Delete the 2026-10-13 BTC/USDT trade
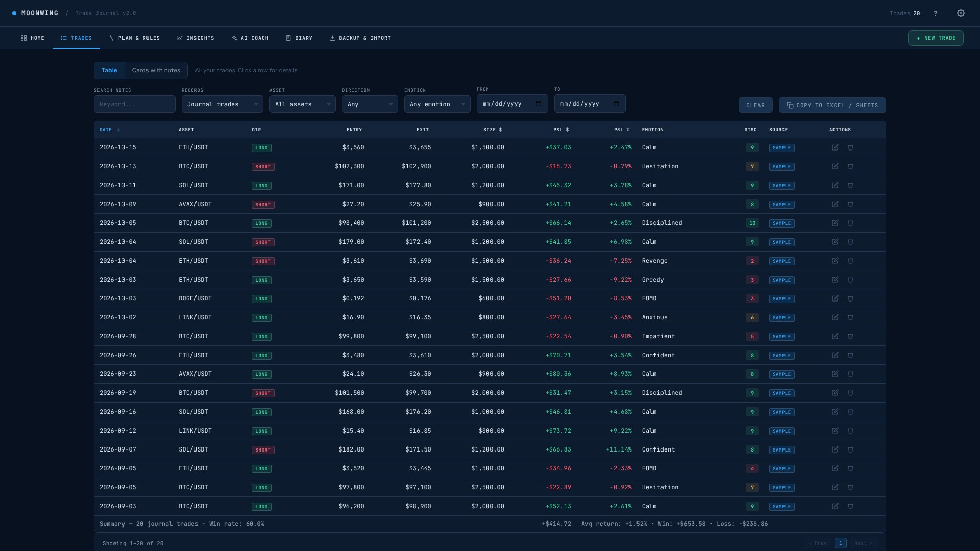Viewport: 980px width, 551px height. click(850, 166)
